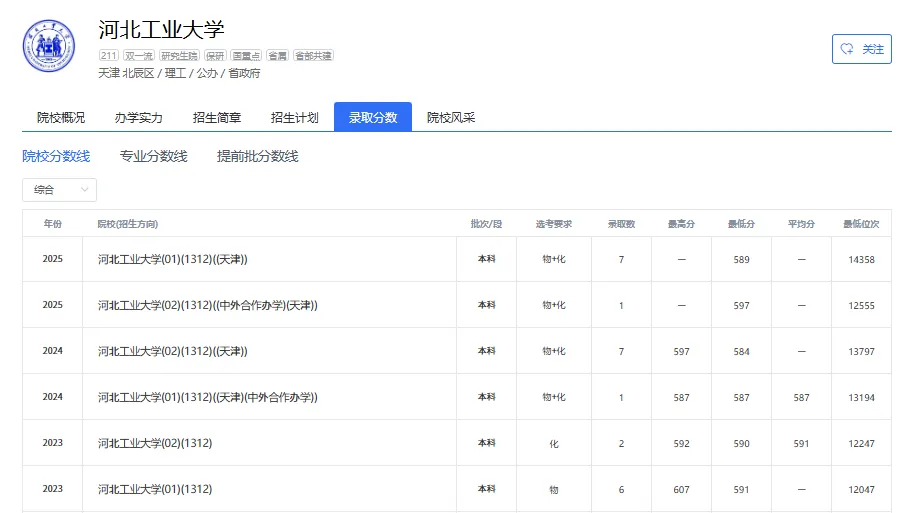Click admitted count 6
This screenshot has height=513, width=918.
(621, 490)
